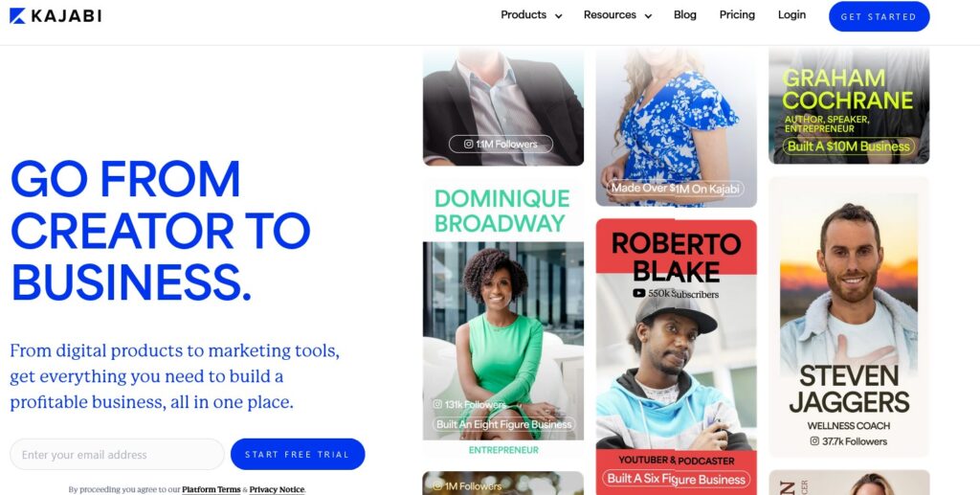Click the Made Over $1M On Kajabi badge

point(675,188)
